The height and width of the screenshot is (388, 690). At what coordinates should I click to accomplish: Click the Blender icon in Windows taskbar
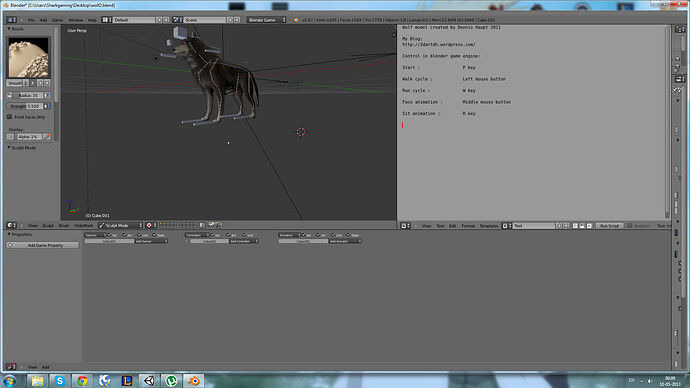click(x=193, y=381)
